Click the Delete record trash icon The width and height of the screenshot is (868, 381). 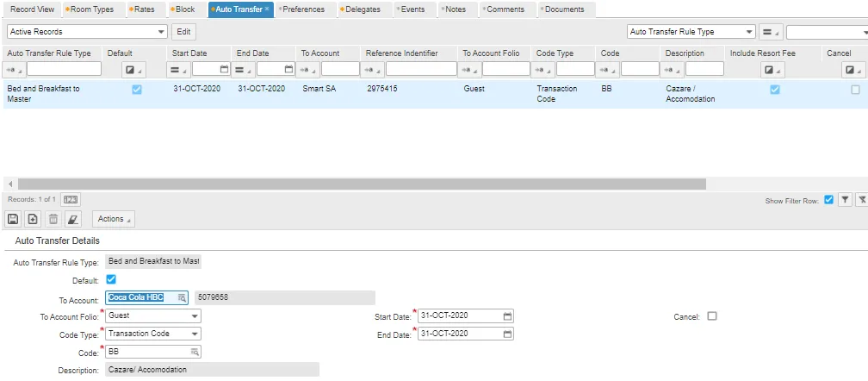[53, 219]
